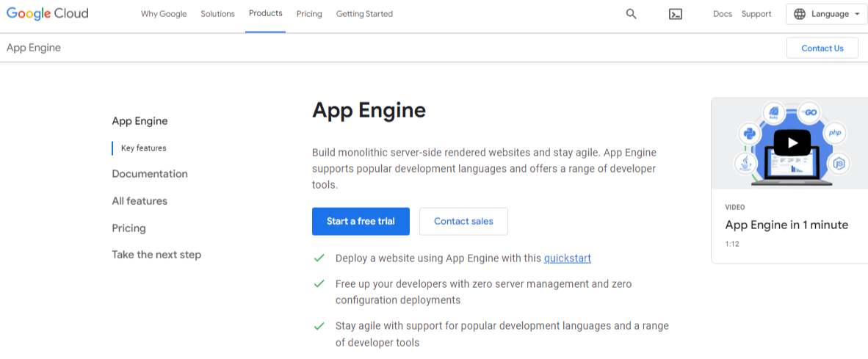
Task: Select the Products tab
Action: 266,14
